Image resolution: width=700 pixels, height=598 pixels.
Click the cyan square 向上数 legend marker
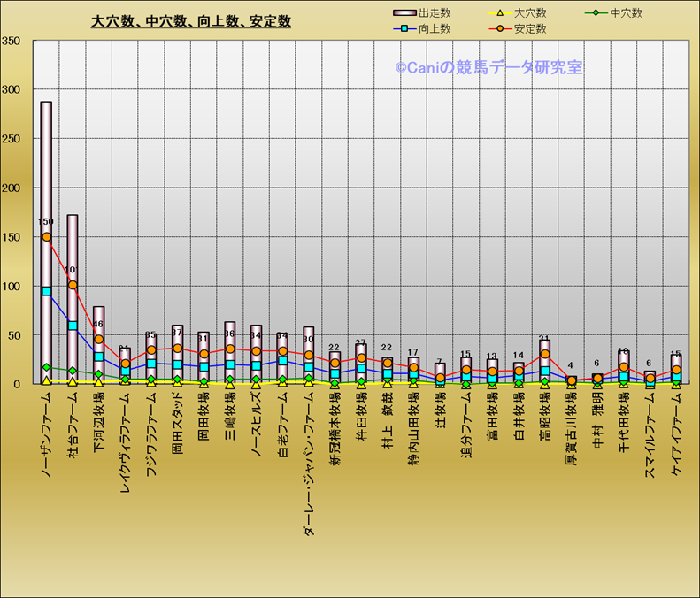point(404,29)
